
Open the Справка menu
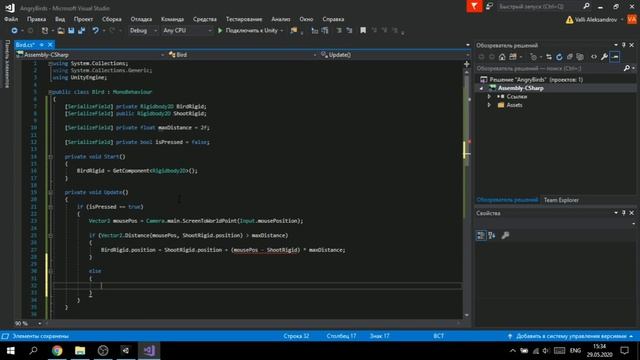click(x=333, y=19)
